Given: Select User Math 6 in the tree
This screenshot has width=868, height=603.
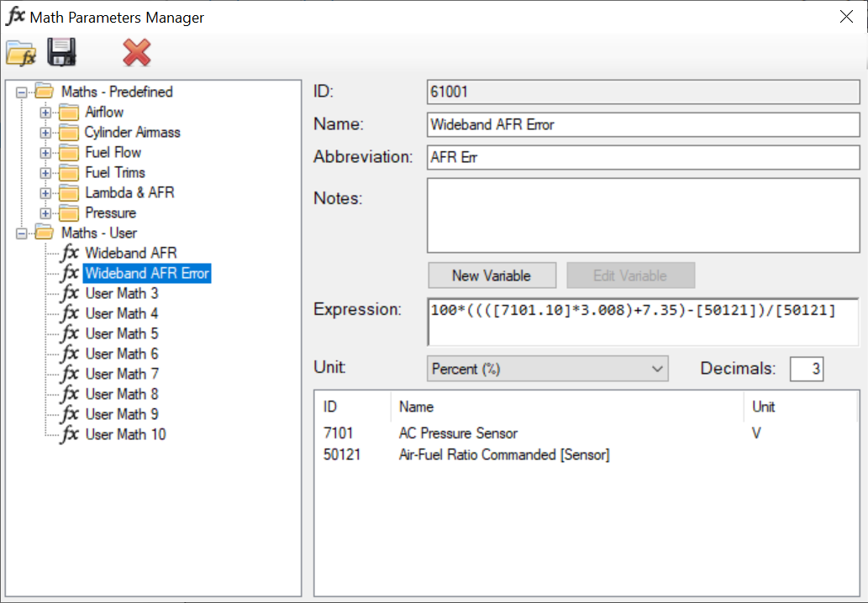Looking at the screenshot, I should (122, 354).
